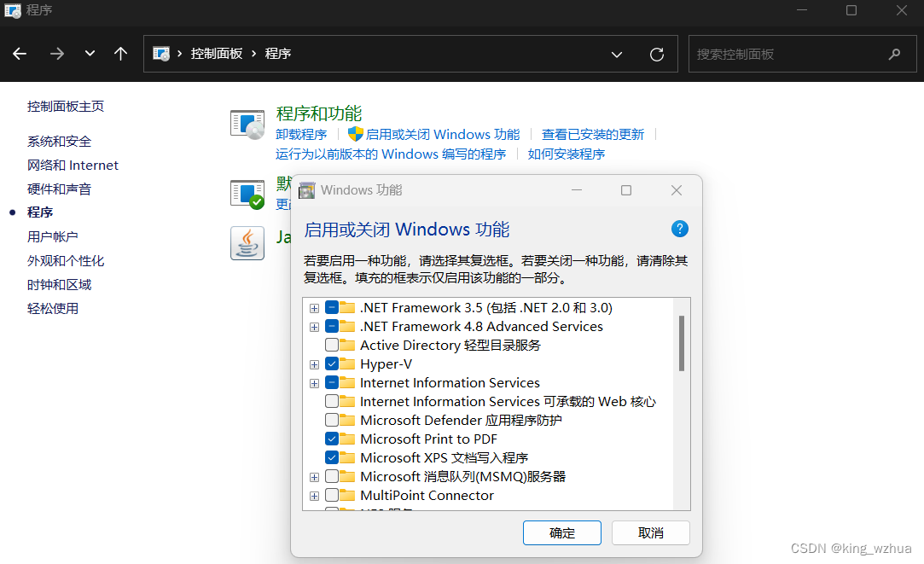
Task: Toggle .NET Framework 3.5 checkbox
Action: click(332, 308)
